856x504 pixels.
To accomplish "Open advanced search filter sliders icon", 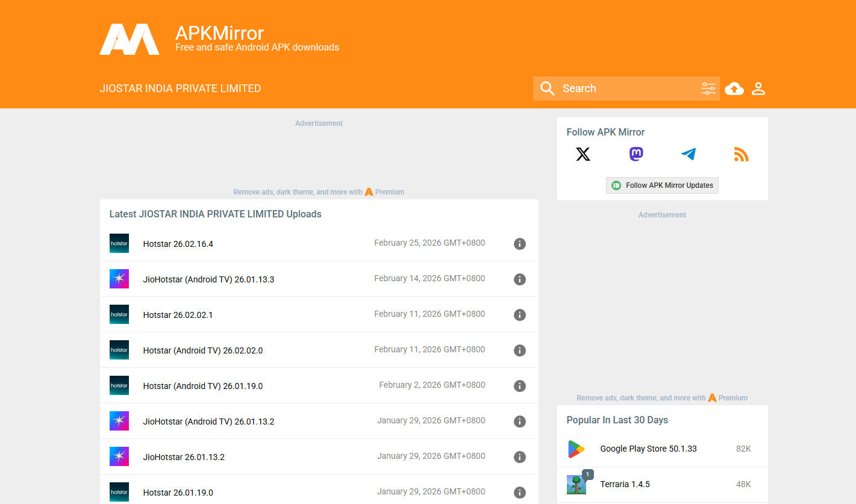I will click(x=708, y=89).
